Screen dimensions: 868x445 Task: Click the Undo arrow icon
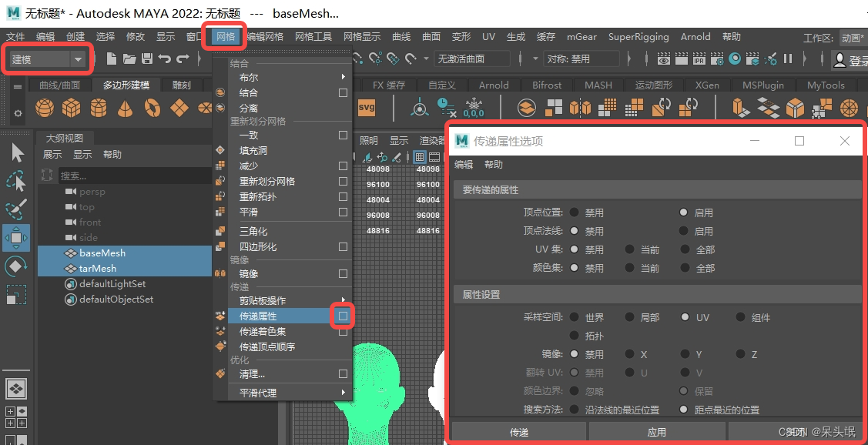[x=164, y=58]
